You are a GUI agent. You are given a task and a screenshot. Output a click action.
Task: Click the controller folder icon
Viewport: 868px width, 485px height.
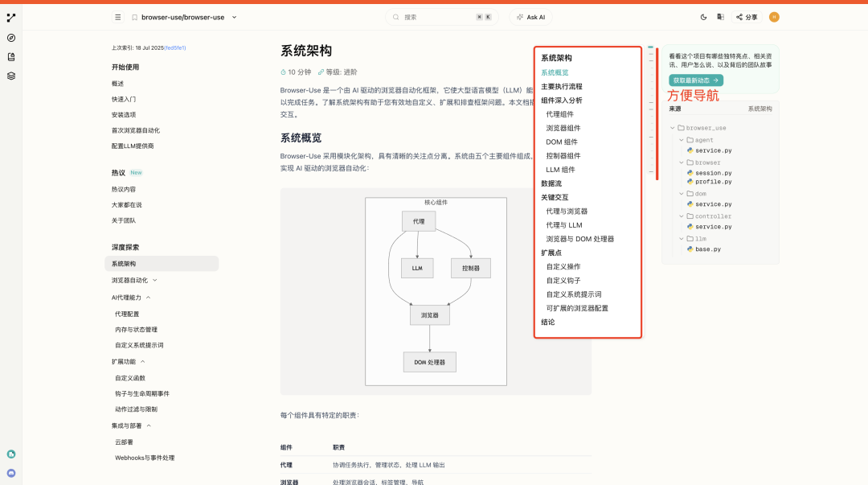[x=690, y=216]
